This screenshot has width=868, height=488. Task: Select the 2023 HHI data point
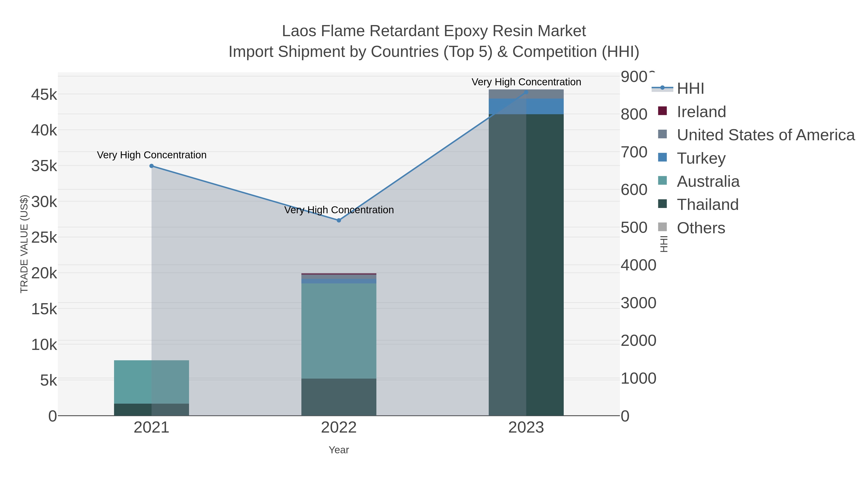tap(526, 92)
